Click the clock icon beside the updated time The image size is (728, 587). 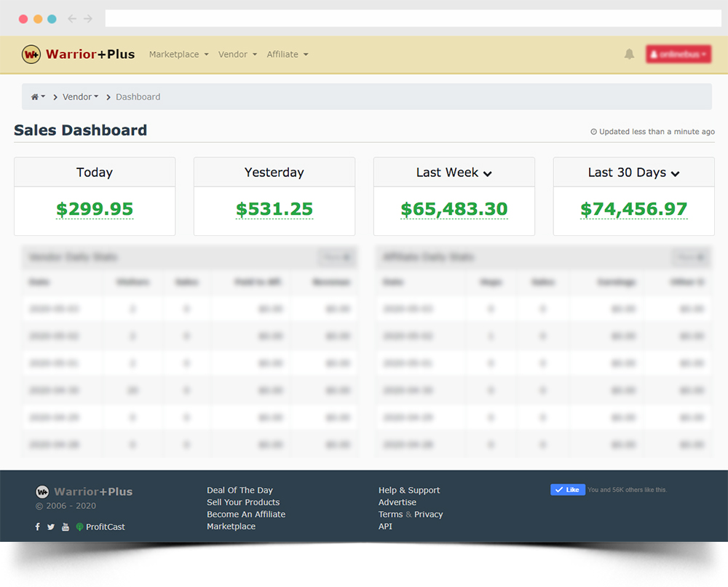pos(593,132)
